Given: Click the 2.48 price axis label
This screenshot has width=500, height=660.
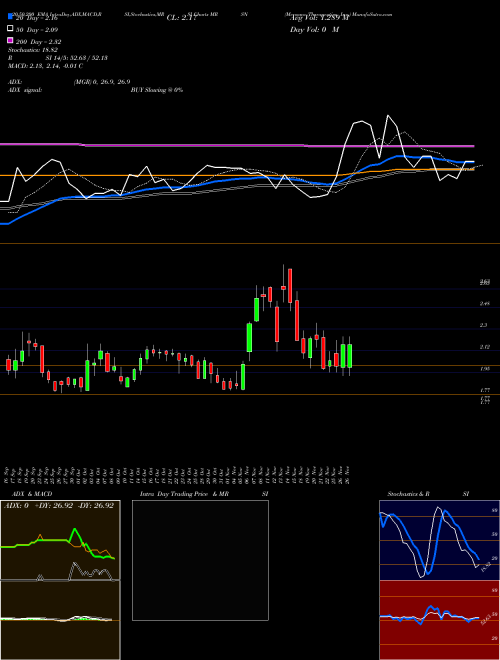Looking at the screenshot, I should pos(484,303).
